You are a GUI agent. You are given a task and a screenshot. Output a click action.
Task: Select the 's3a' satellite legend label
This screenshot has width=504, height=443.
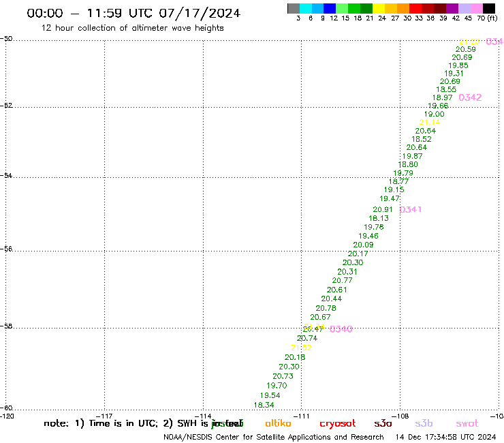click(x=383, y=423)
